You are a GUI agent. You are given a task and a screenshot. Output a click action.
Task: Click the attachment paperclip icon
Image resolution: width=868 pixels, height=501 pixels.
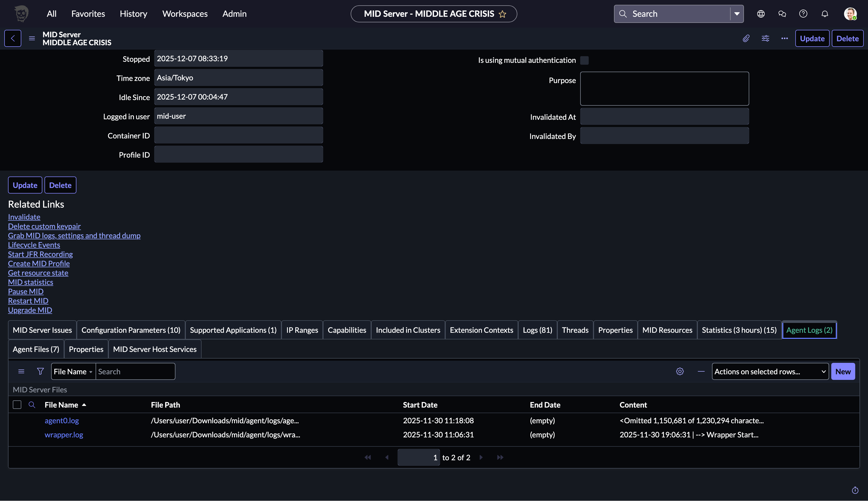click(x=746, y=38)
